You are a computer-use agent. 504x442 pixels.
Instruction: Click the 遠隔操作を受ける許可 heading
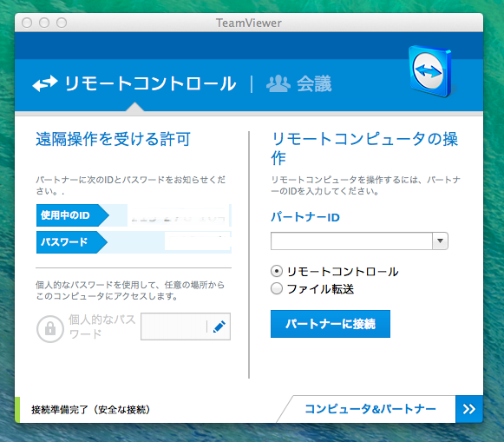click(x=113, y=139)
